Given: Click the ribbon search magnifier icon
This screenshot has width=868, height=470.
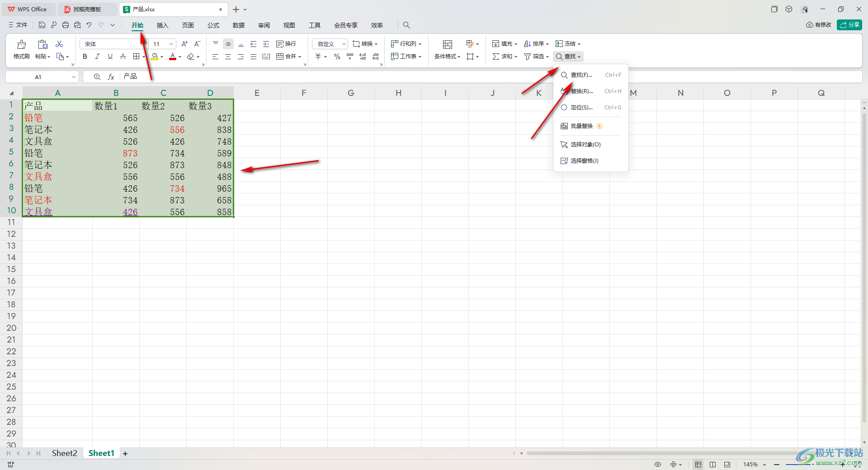Looking at the screenshot, I should point(406,25).
